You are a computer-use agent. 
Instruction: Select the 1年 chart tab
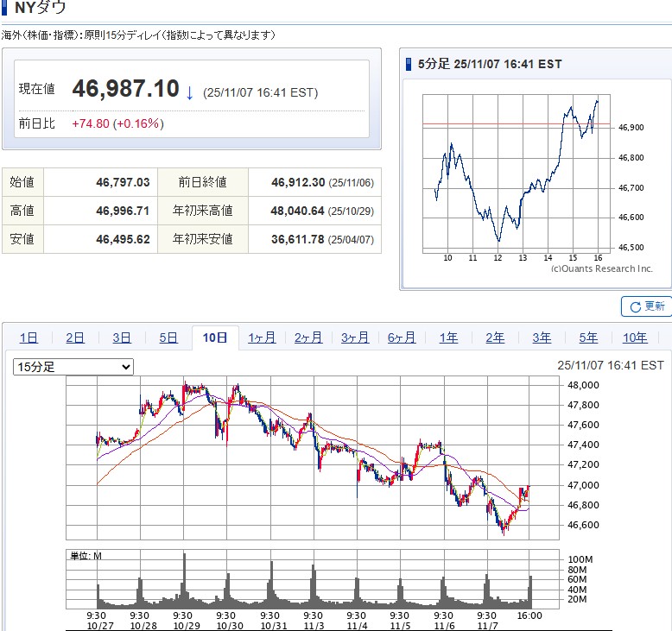[x=448, y=338]
